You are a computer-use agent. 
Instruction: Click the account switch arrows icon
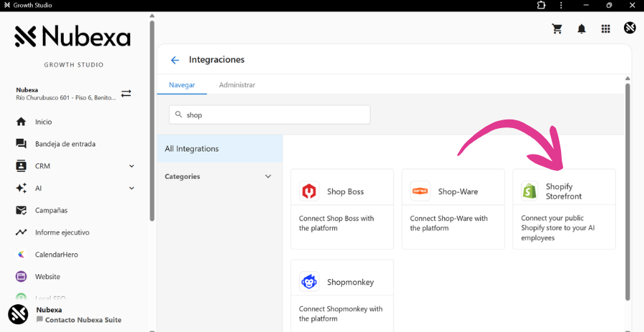(126, 94)
